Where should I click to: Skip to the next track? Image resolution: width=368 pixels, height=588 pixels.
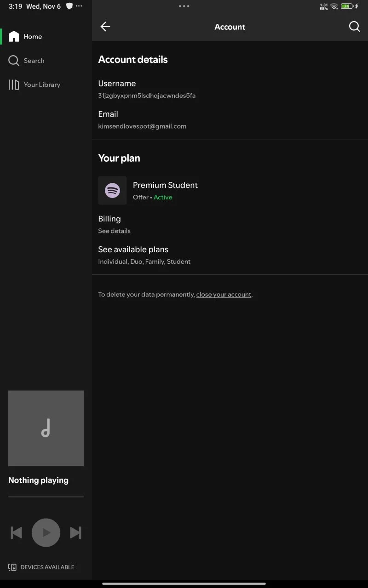75,533
